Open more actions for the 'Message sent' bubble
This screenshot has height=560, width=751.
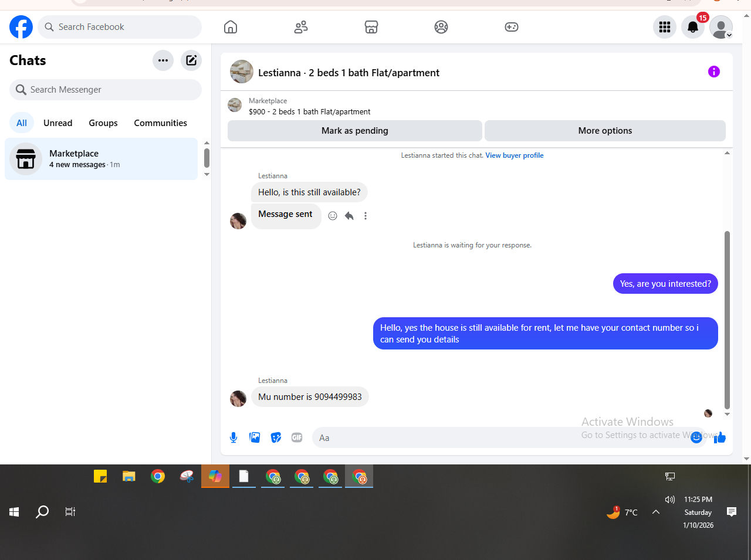(x=366, y=216)
